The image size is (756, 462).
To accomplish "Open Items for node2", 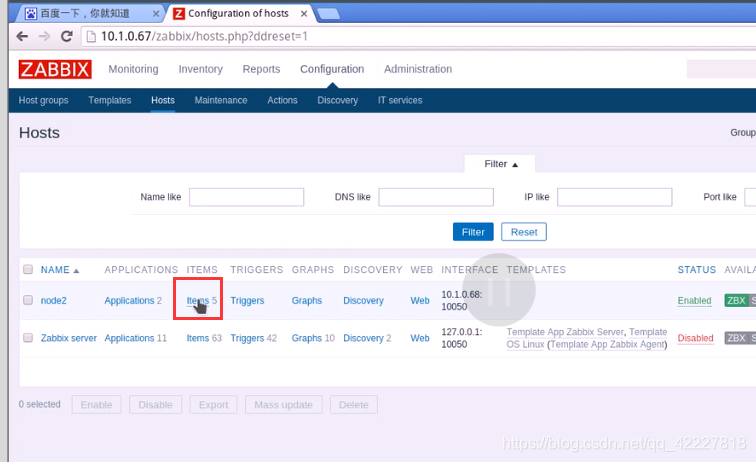I will coord(198,300).
